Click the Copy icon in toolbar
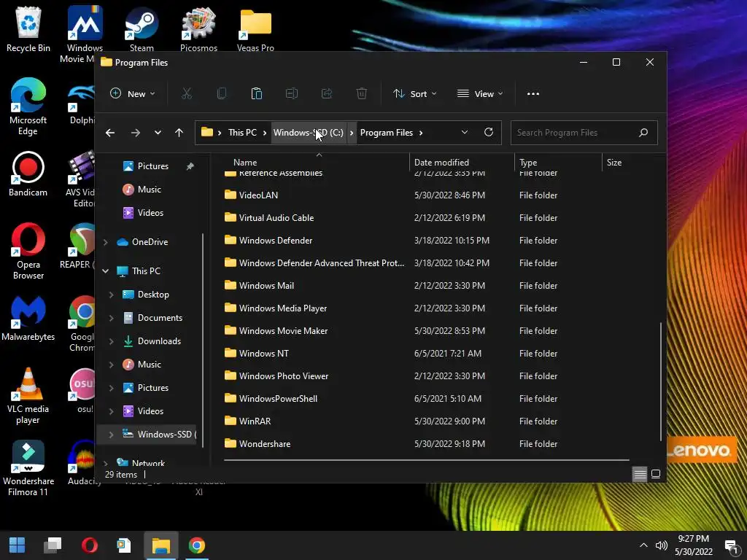Image resolution: width=747 pixels, height=560 pixels. [222, 94]
